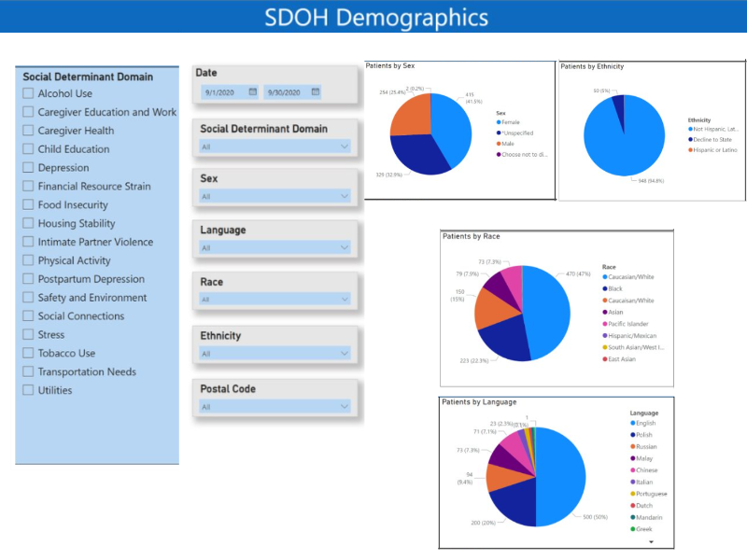Expand the Postal Code dropdown
This screenshot has height=560, width=747.
click(x=344, y=407)
